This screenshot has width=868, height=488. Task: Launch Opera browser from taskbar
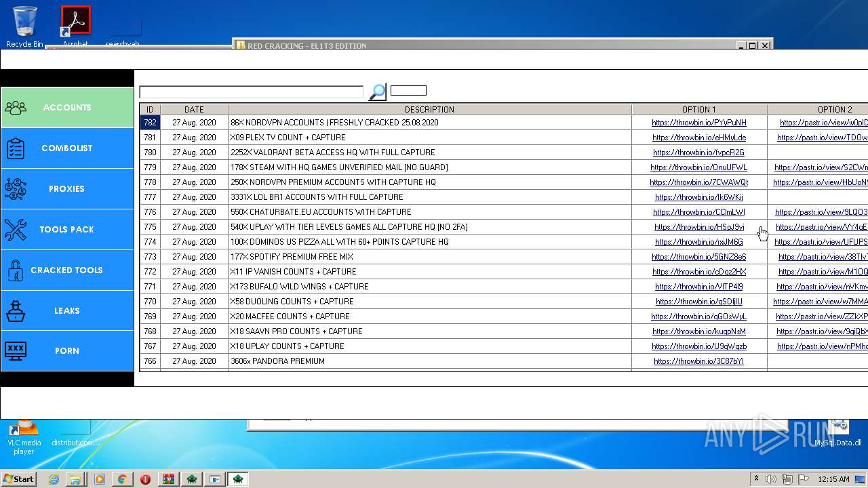145,479
